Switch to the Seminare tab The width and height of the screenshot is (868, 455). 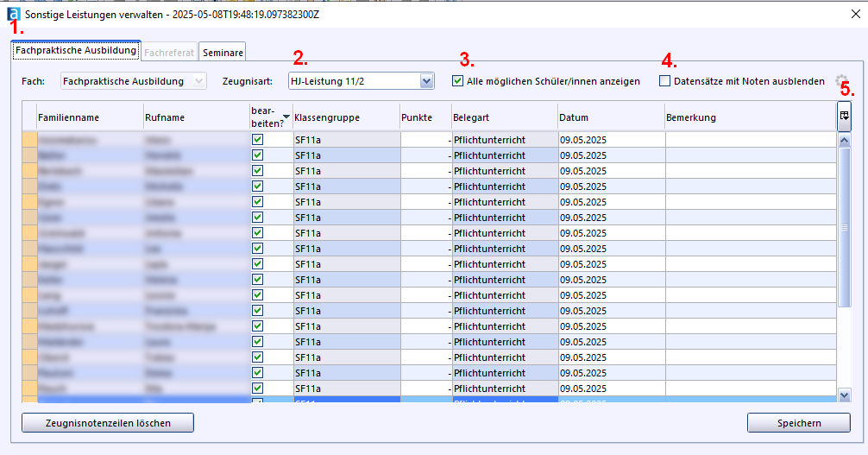tap(223, 53)
